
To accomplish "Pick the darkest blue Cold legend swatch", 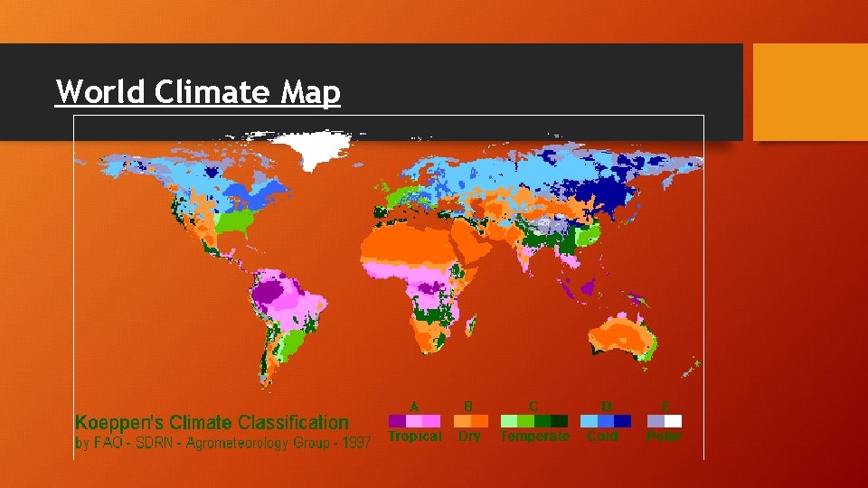I will [x=622, y=421].
